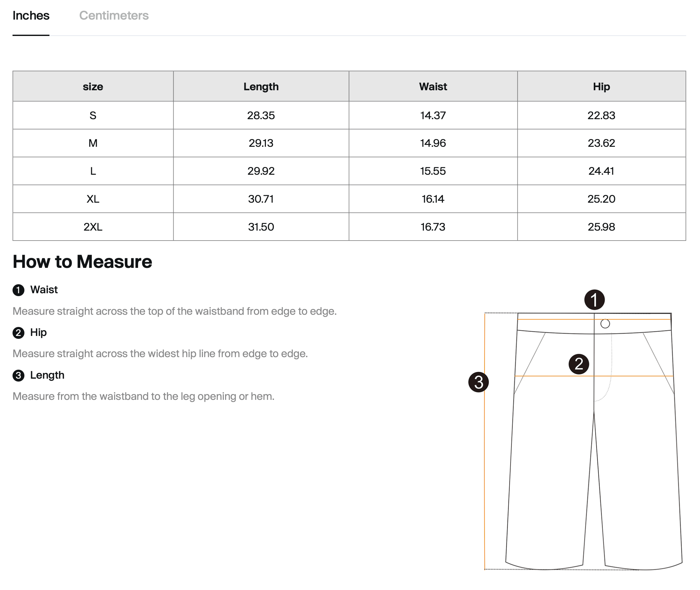This screenshot has width=700, height=590.
Task: Click the length marker 3 beside shorts diagram
Action: (x=478, y=382)
